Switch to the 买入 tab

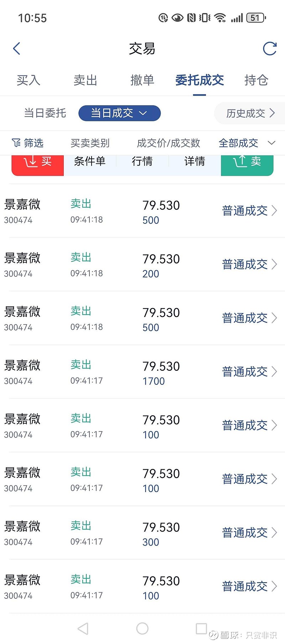point(28,80)
